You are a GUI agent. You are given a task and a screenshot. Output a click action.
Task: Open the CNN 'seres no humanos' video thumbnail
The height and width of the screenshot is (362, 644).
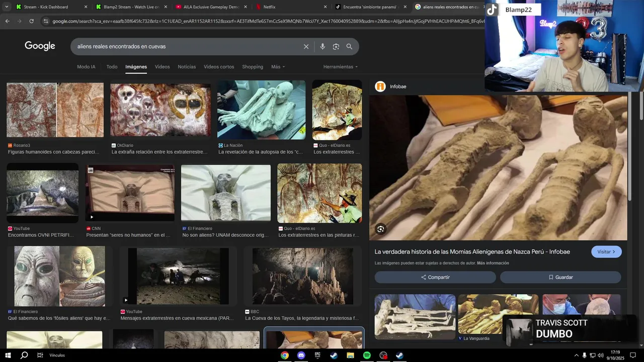pyautogui.click(x=130, y=193)
